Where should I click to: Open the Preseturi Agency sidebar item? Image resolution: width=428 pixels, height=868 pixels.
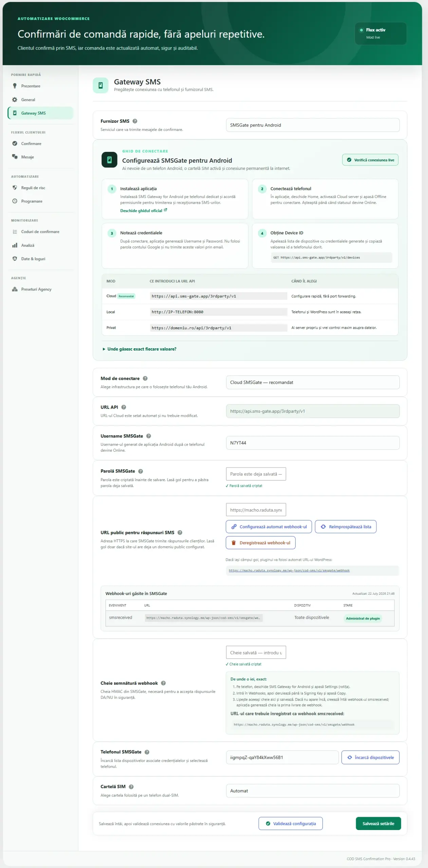click(x=36, y=290)
